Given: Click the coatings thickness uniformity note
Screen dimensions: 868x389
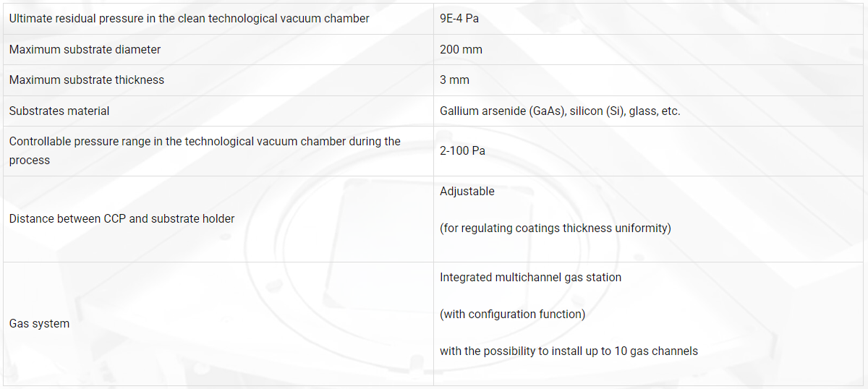Looking at the screenshot, I should 556,228.
